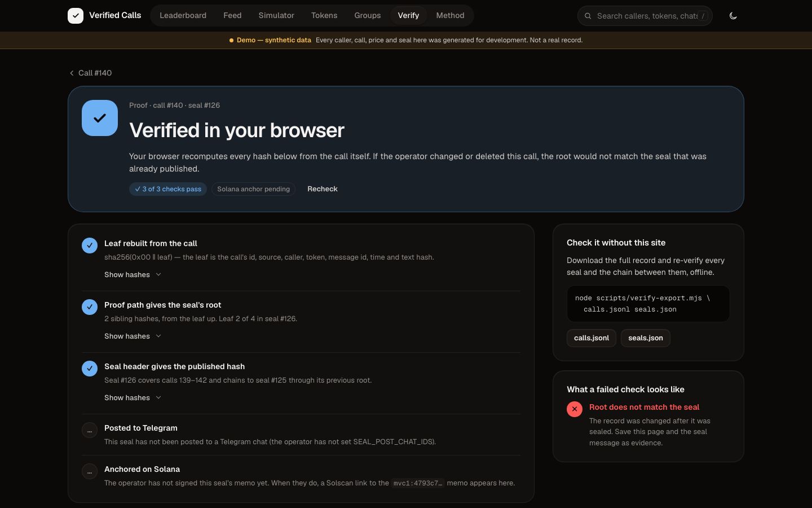Viewport: 812px width, 508px height.
Task: Click the Check it without this site heading
Action: 616,243
